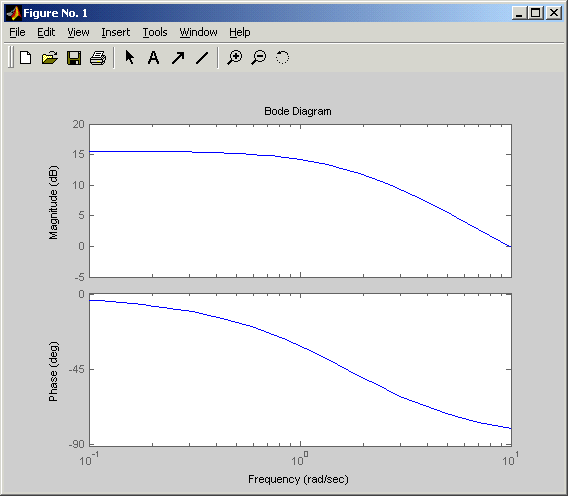The height and width of the screenshot is (496, 568).
Task: Click the Figure No. 1 title bar text
Action: coord(55,13)
